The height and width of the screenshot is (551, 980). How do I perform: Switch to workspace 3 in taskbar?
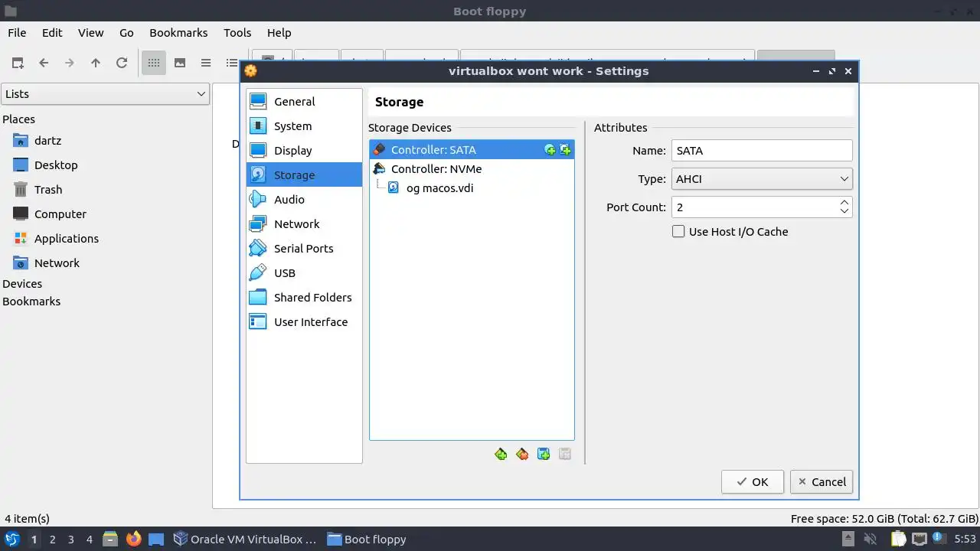tap(70, 540)
